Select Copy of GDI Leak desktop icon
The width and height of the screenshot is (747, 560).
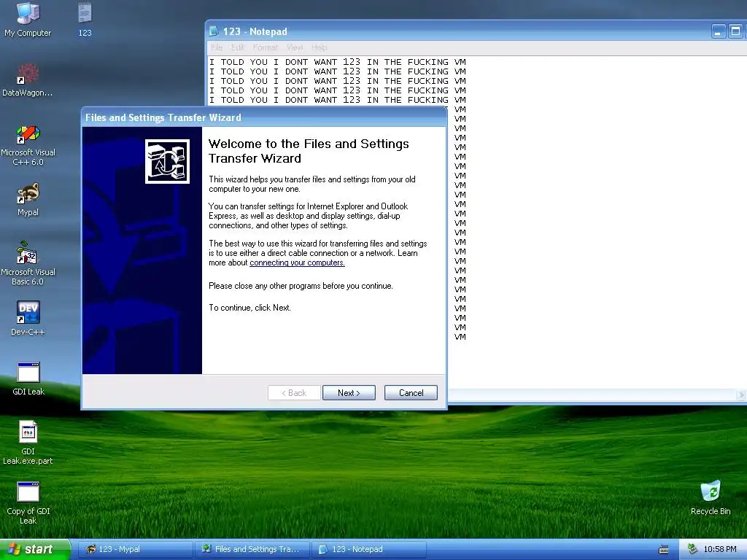(28, 503)
